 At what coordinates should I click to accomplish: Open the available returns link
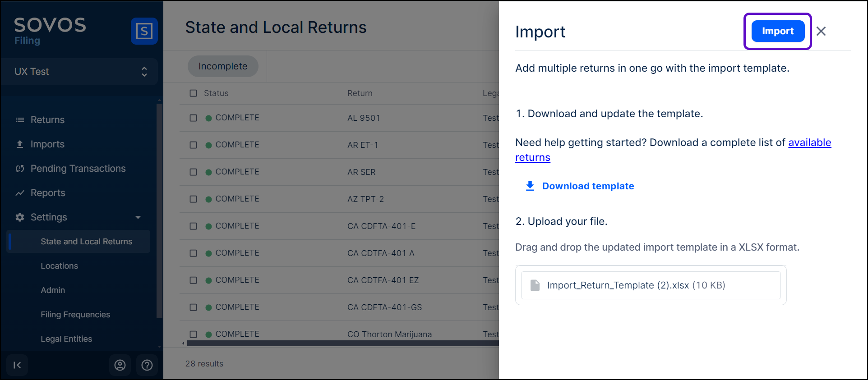tap(809, 142)
